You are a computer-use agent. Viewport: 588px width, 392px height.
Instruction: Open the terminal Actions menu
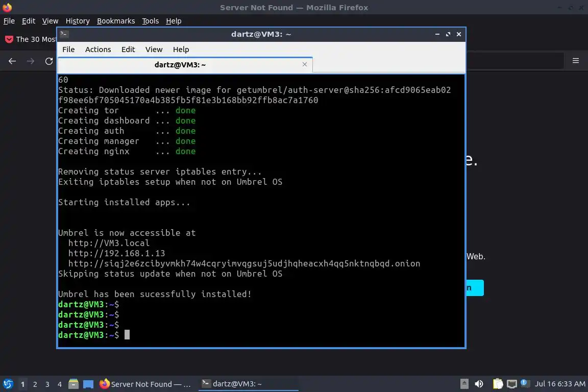tap(98, 50)
